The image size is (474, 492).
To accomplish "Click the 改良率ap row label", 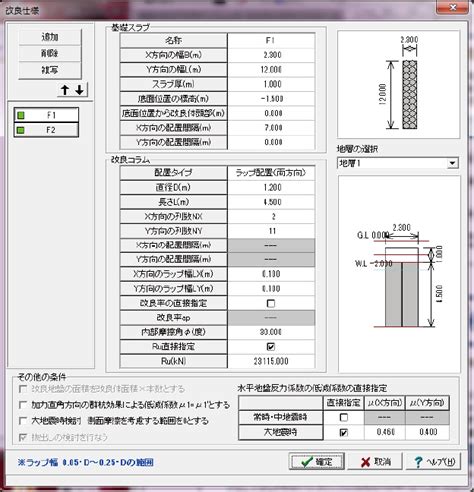I will (x=174, y=318).
